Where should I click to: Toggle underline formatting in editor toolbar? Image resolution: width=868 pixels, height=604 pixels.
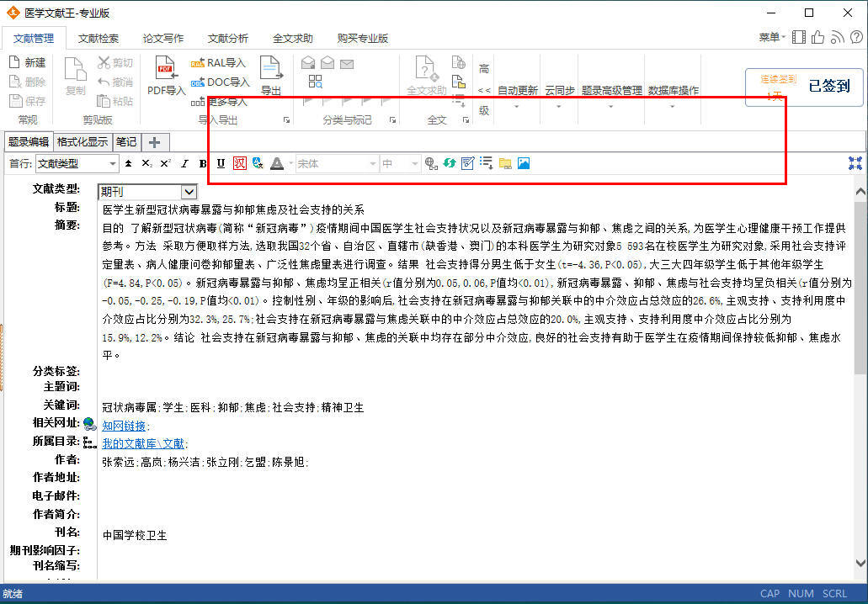[221, 163]
